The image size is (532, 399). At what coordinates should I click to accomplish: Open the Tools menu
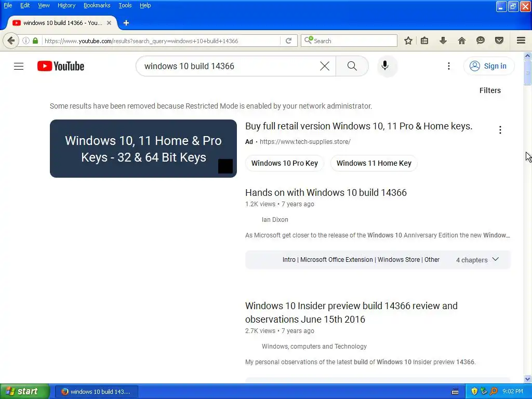pos(125,5)
